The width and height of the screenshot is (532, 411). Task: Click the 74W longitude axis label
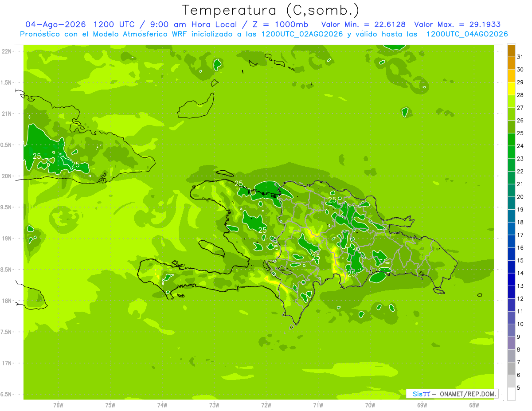(162, 405)
